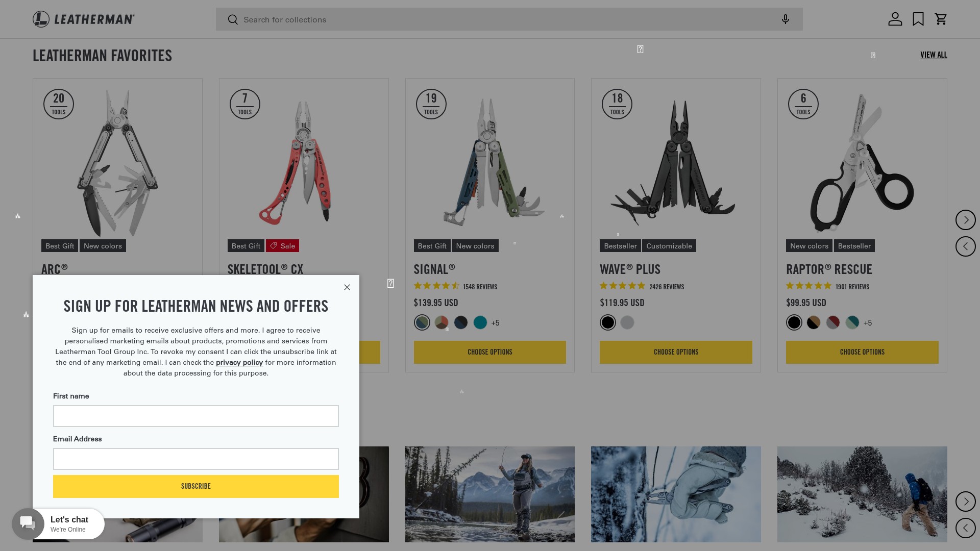Select the teal Signal color swatch
The width and height of the screenshot is (980, 551).
[480, 322]
